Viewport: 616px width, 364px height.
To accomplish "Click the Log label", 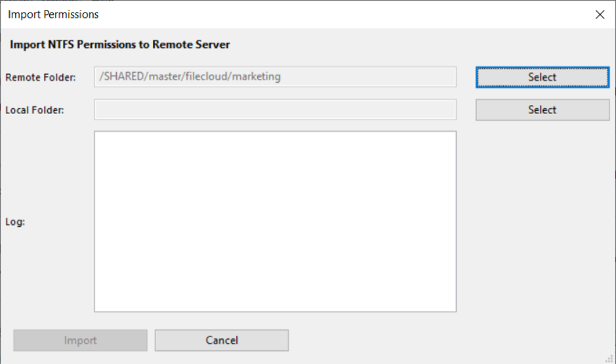I will click(15, 222).
